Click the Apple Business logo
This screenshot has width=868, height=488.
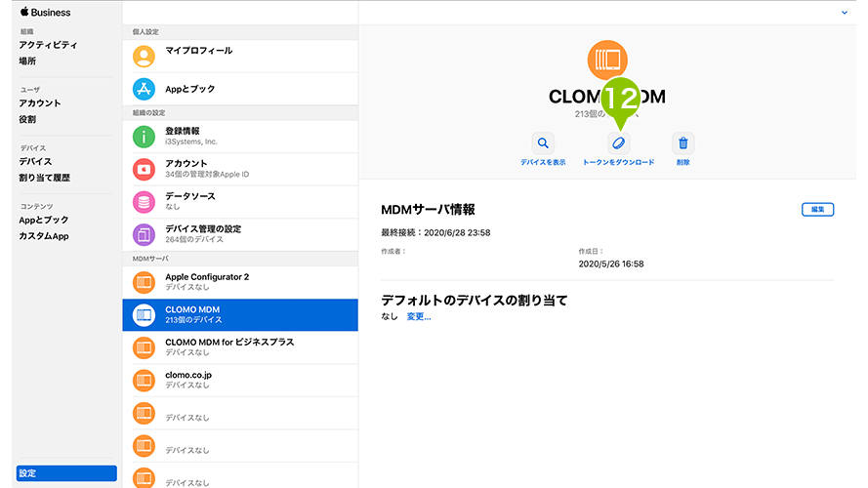[45, 12]
